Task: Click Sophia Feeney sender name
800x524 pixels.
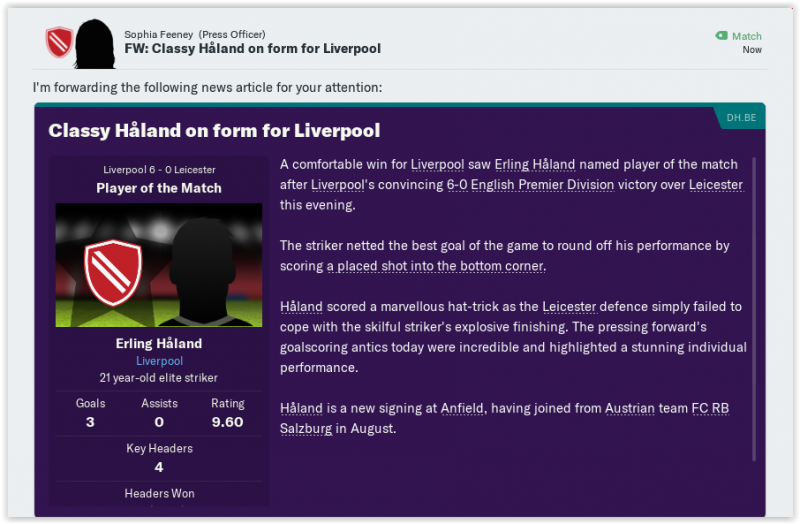Action: click(158, 34)
